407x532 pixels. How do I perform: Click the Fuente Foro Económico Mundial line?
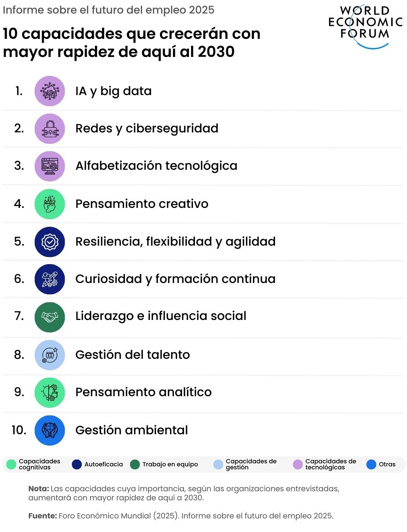pyautogui.click(x=181, y=516)
